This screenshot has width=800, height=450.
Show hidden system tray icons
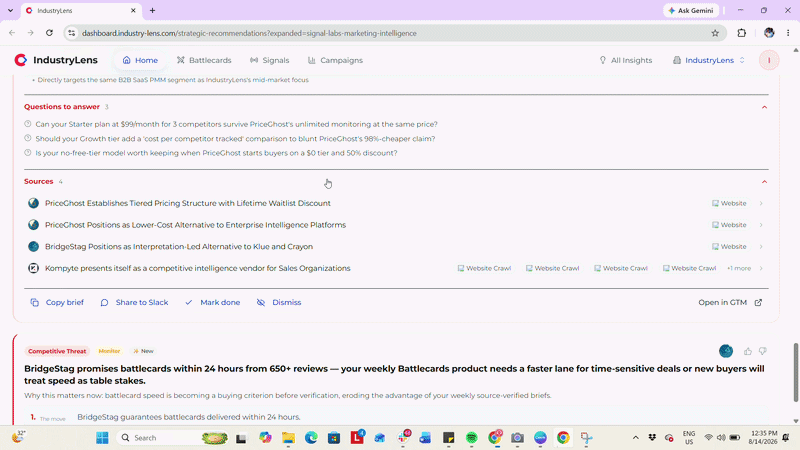tap(636, 438)
